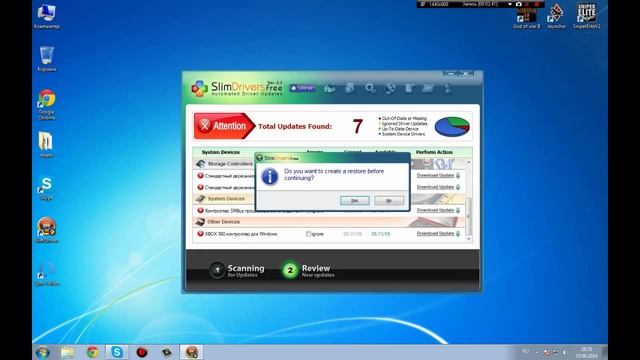
Task: Click the XBOX 360 controller device name
Action: click(x=241, y=234)
